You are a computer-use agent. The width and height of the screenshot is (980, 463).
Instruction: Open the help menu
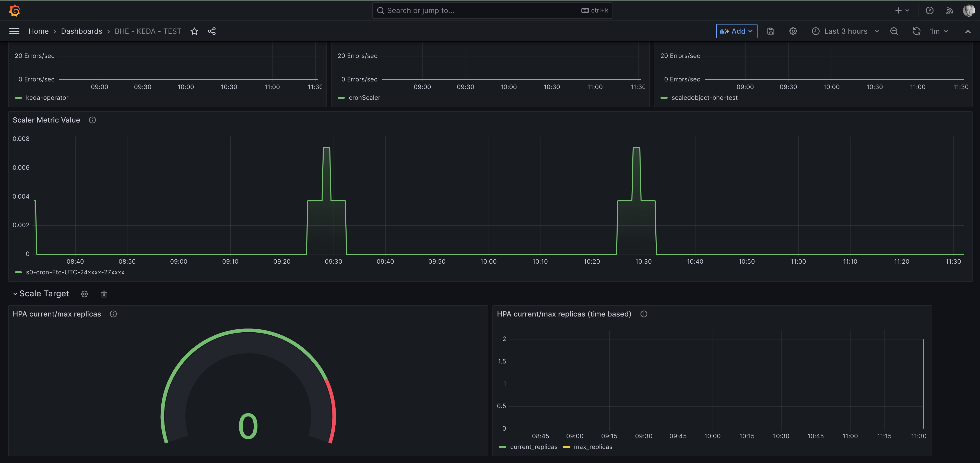(930, 10)
